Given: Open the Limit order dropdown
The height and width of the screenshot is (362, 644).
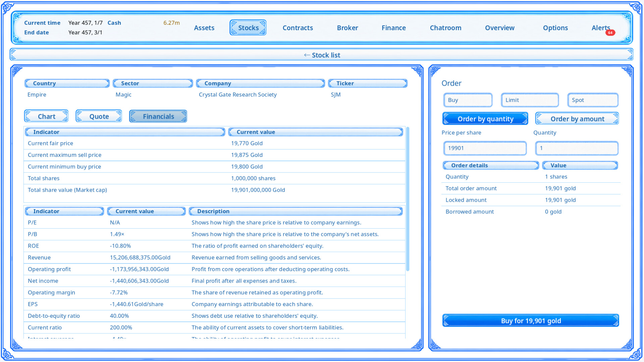Looking at the screenshot, I should [x=530, y=100].
